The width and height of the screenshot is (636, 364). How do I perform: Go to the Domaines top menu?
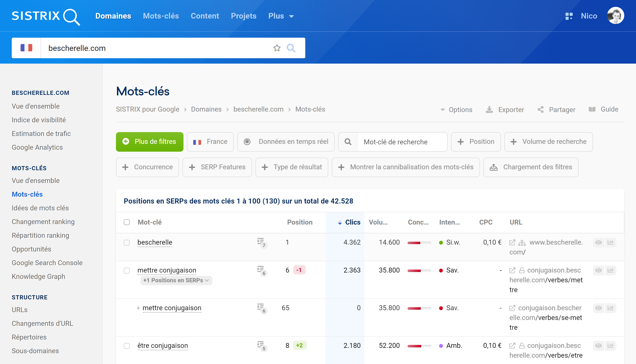point(113,16)
